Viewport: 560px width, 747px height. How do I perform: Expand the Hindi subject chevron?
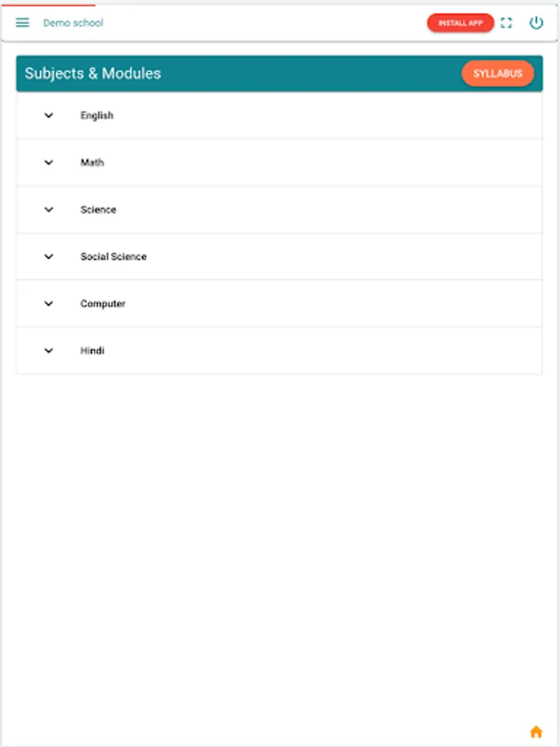point(49,351)
